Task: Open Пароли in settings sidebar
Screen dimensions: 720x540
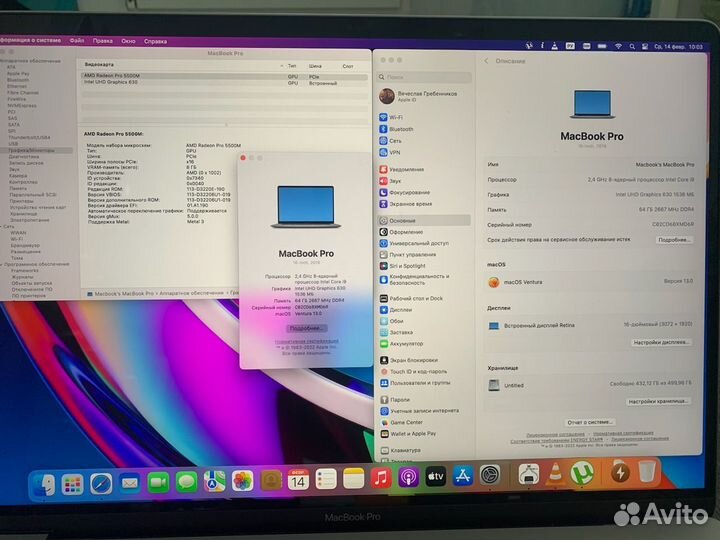Action: tap(394, 399)
